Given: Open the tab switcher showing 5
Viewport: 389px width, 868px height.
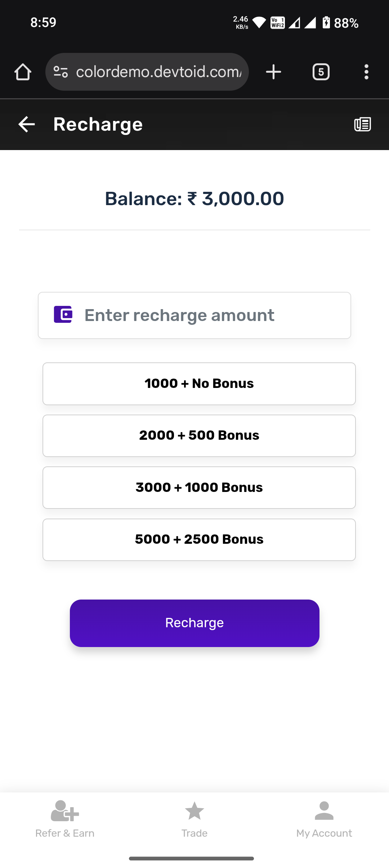Looking at the screenshot, I should pos(321,72).
